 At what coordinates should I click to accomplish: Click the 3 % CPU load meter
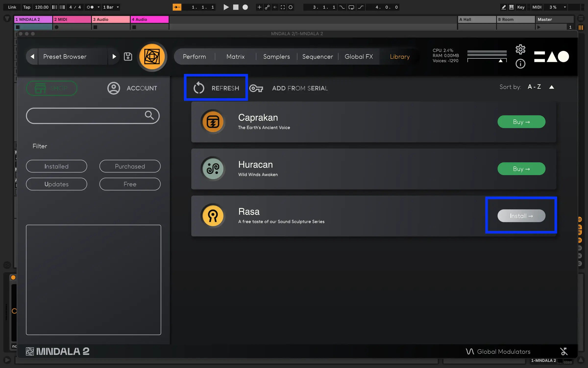553,7
